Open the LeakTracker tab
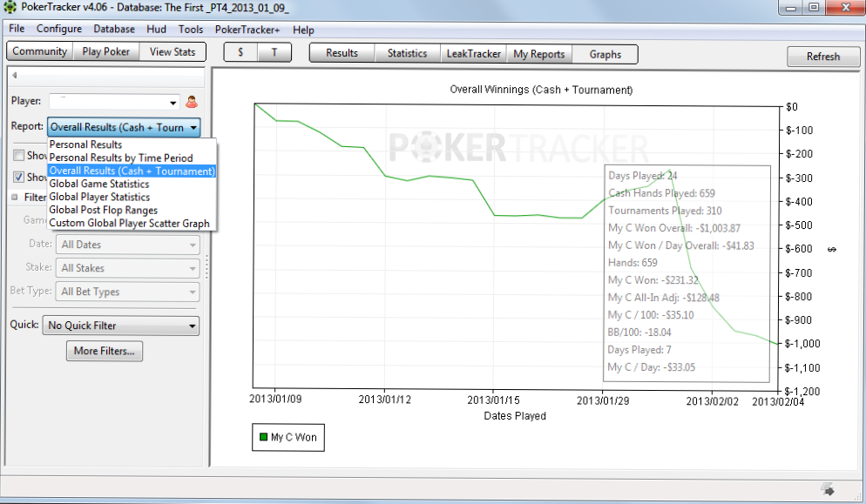Viewport: 866px width, 504px height. tap(473, 54)
